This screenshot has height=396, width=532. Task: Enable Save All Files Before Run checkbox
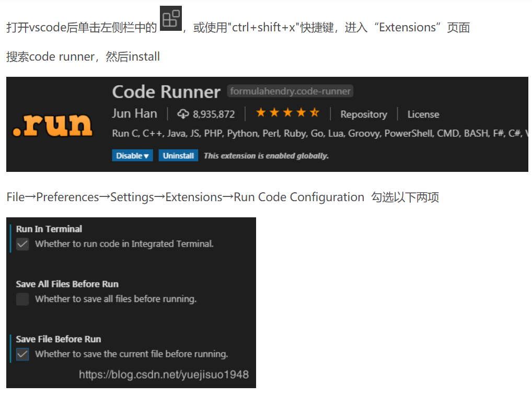[x=22, y=299]
